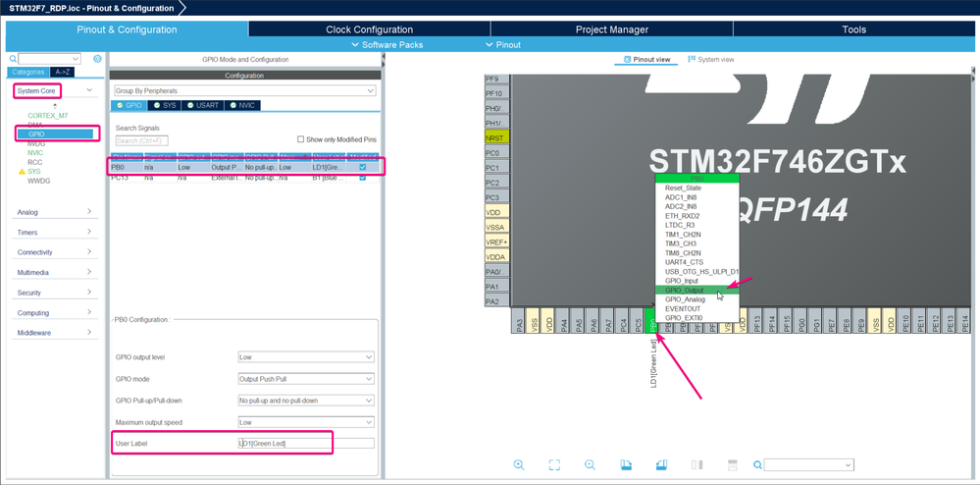
Task: Select RCC in System Core list
Action: click(x=35, y=162)
